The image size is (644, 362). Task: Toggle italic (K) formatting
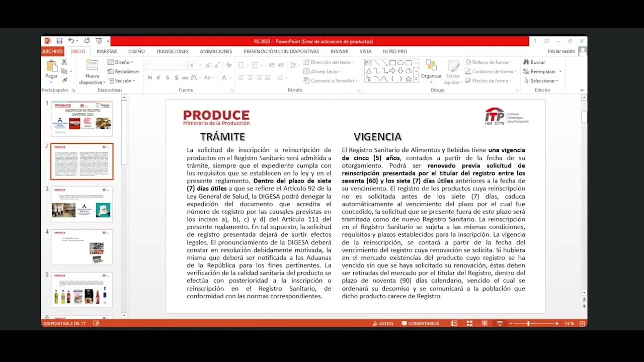pos(158,78)
